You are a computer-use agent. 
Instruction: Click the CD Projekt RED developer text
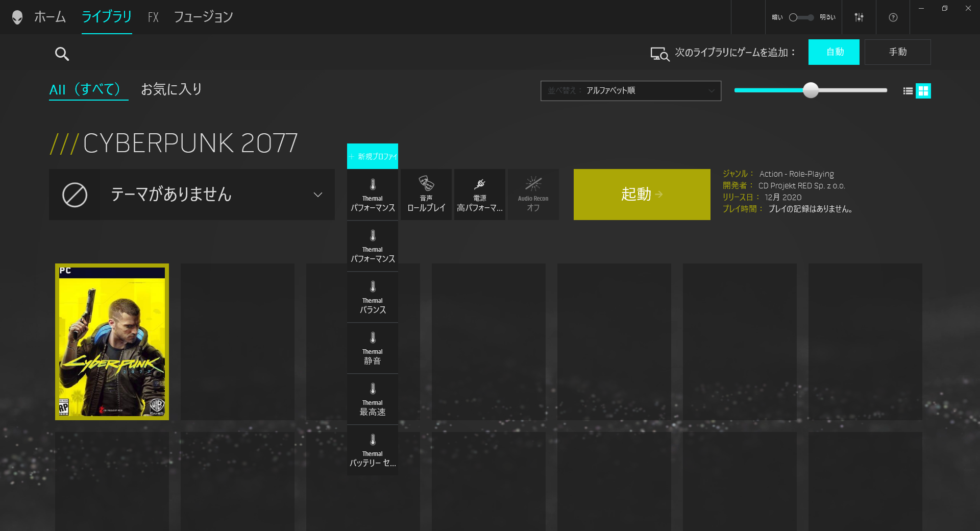802,186
